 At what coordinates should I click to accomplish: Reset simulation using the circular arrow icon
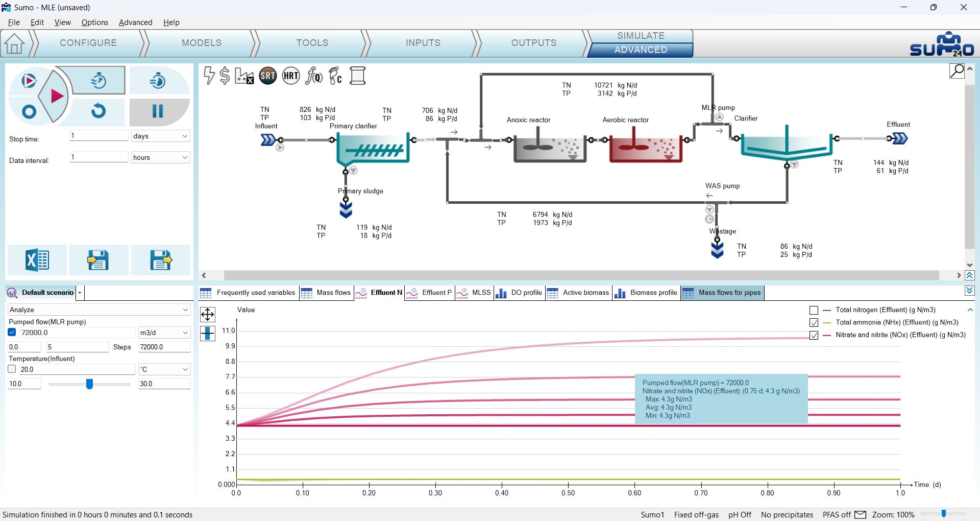tap(99, 111)
